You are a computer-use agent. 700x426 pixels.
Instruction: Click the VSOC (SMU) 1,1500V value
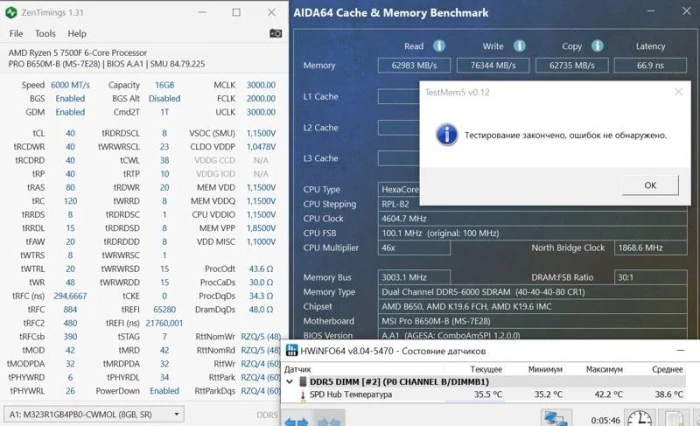click(261, 133)
